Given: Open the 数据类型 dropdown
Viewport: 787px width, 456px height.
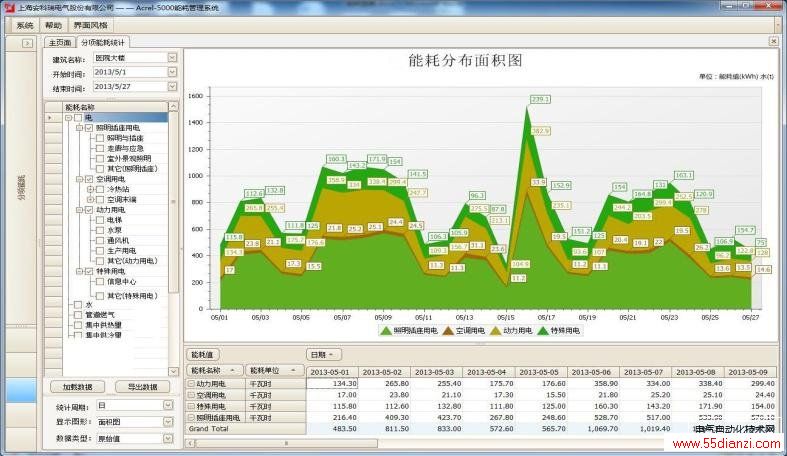Looking at the screenshot, I should pos(168,438).
